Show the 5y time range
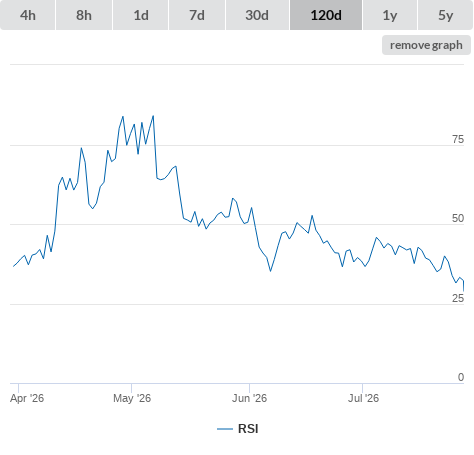The height and width of the screenshot is (455, 474). click(445, 15)
